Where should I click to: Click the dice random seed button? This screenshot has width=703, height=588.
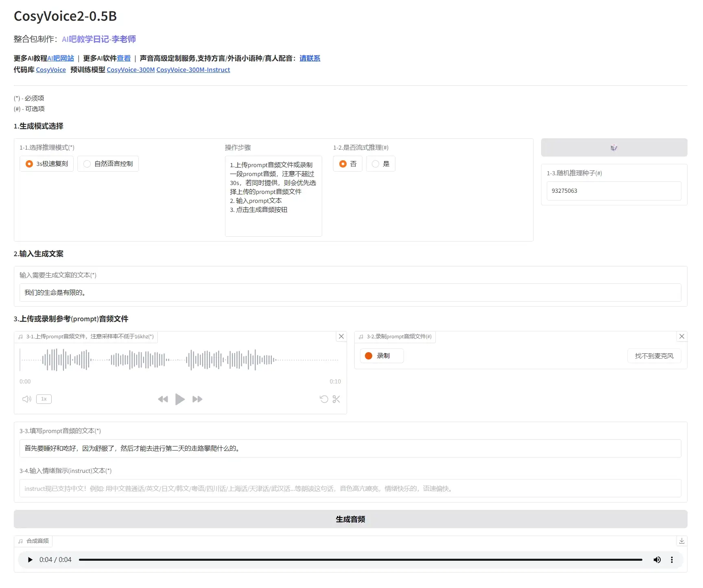614,148
